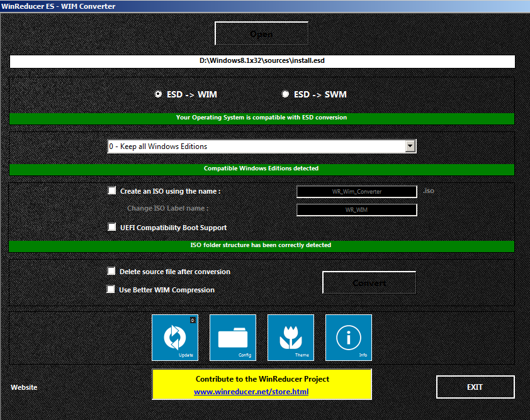Click the Update tile icon
530x420 pixels.
coord(175,337)
